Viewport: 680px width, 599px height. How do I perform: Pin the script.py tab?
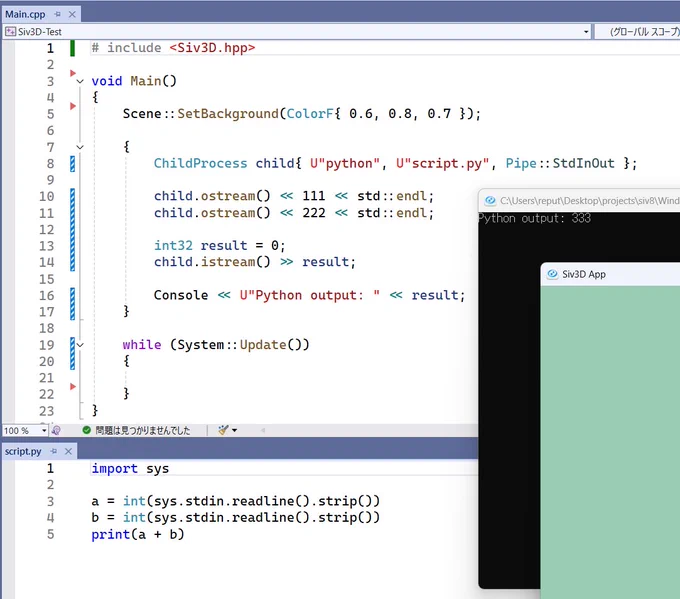[x=53, y=452]
